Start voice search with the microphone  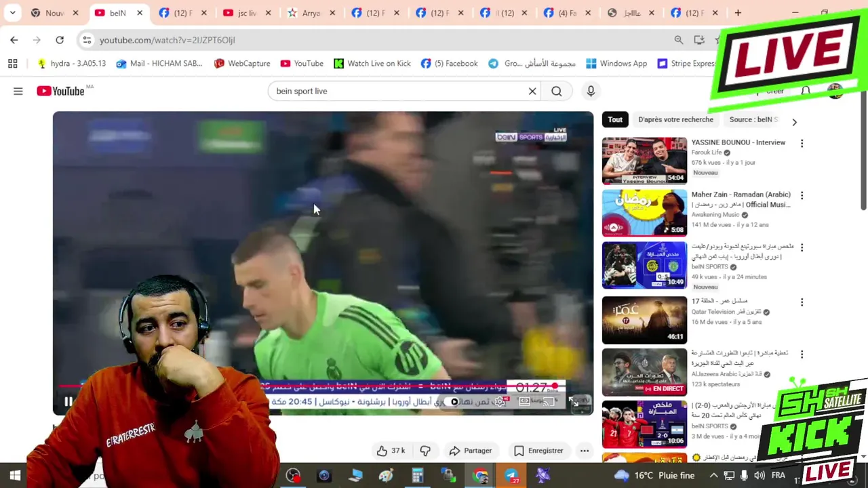[x=591, y=91]
